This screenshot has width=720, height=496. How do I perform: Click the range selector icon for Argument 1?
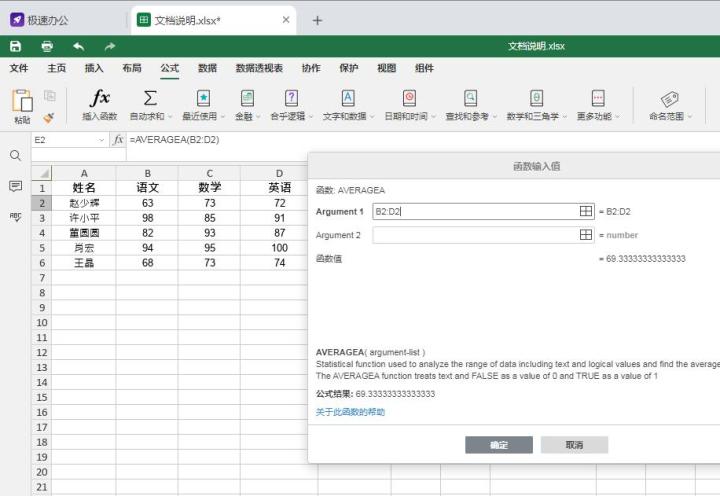(x=586, y=211)
